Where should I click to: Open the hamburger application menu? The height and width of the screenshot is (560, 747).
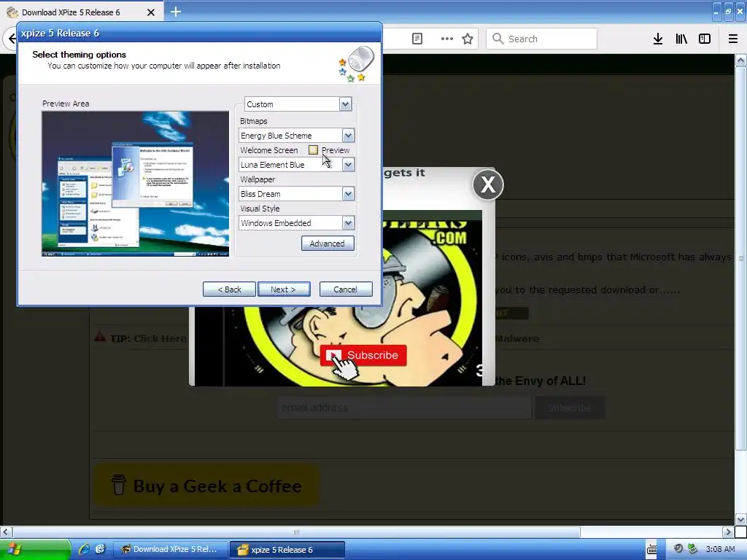[733, 39]
